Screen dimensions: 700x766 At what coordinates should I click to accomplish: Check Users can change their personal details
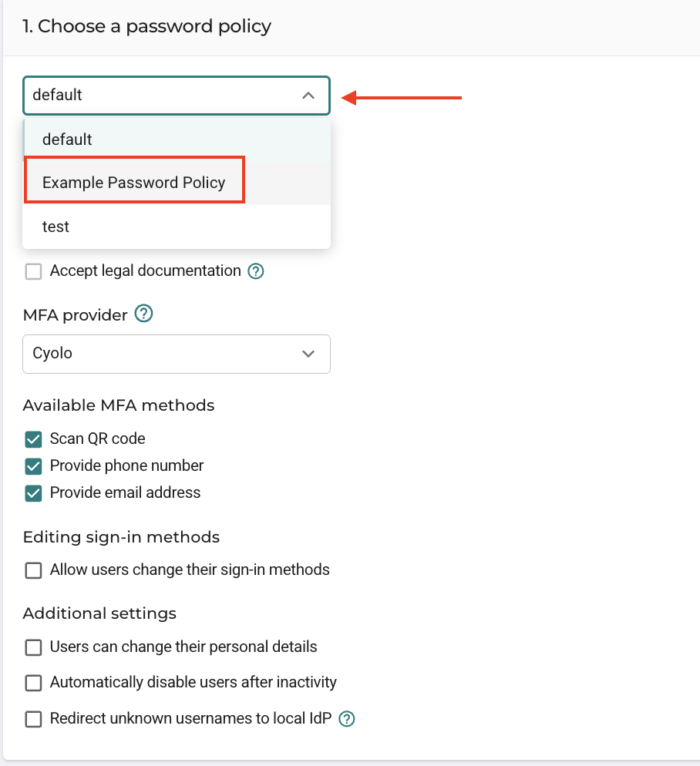(x=33, y=647)
